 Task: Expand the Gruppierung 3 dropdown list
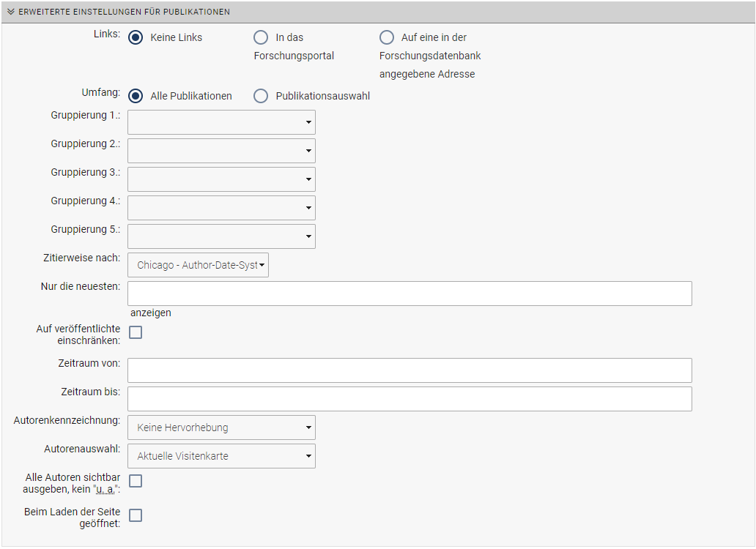221,179
